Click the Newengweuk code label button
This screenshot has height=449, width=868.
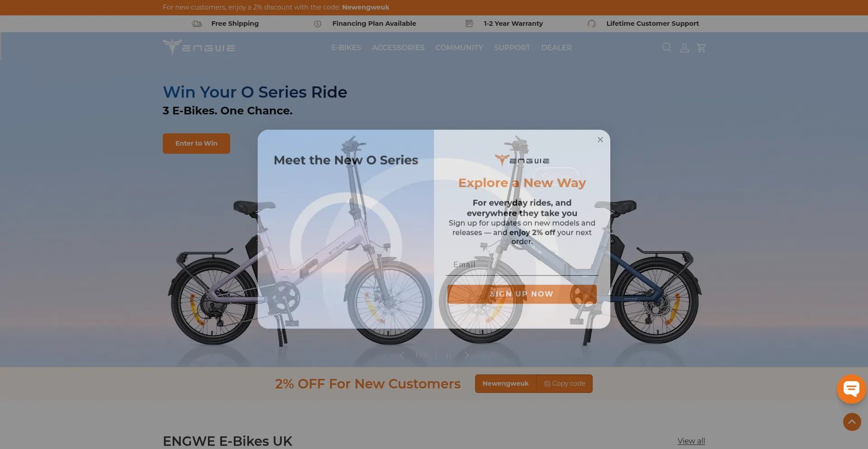point(505,383)
